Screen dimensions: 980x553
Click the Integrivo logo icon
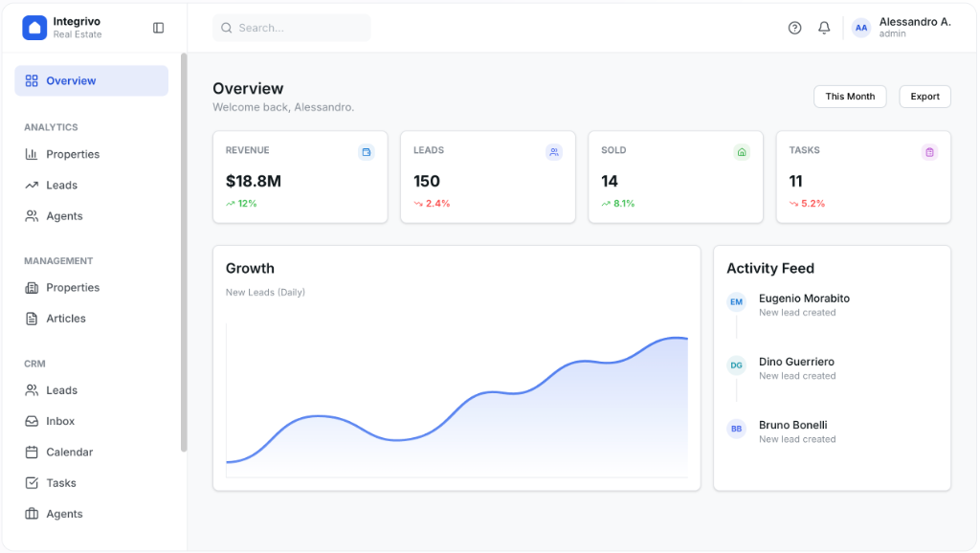pyautogui.click(x=34, y=27)
